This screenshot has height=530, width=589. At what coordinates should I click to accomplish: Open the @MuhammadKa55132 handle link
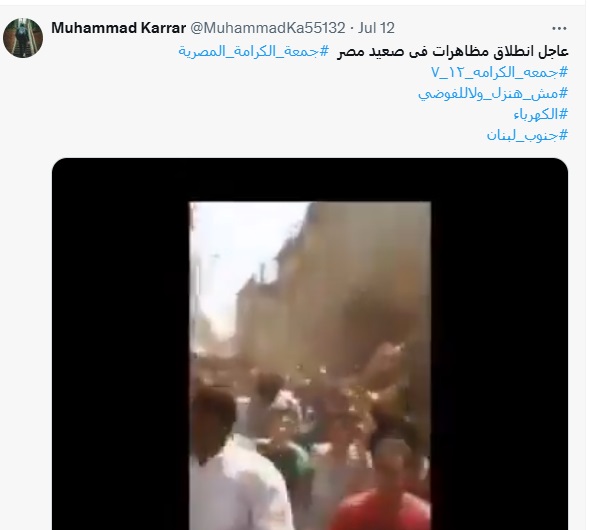268,28
